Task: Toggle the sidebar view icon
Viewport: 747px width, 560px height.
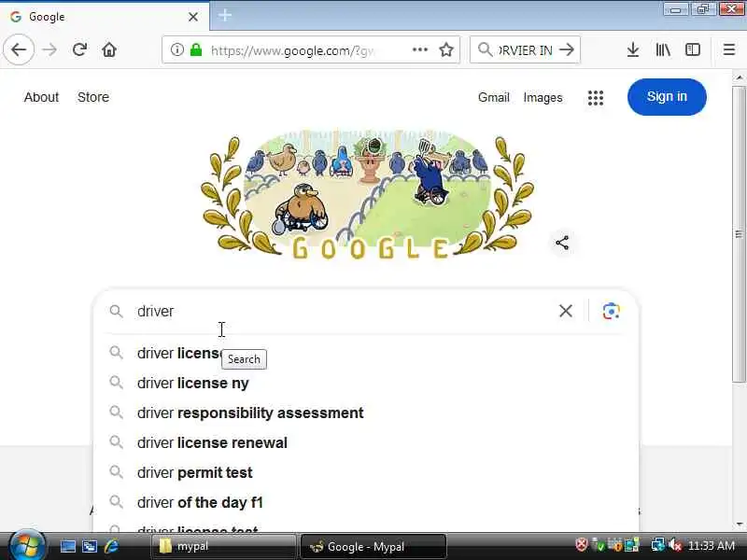Action: [x=692, y=49]
